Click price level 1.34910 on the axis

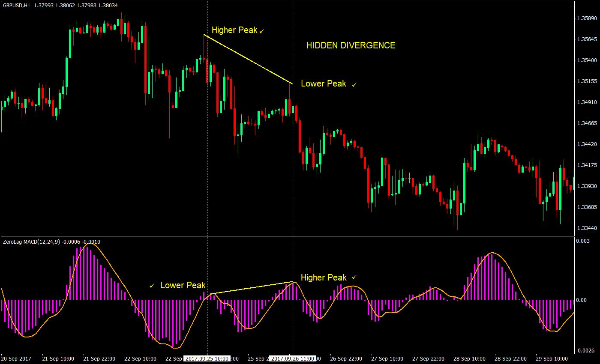(587, 102)
